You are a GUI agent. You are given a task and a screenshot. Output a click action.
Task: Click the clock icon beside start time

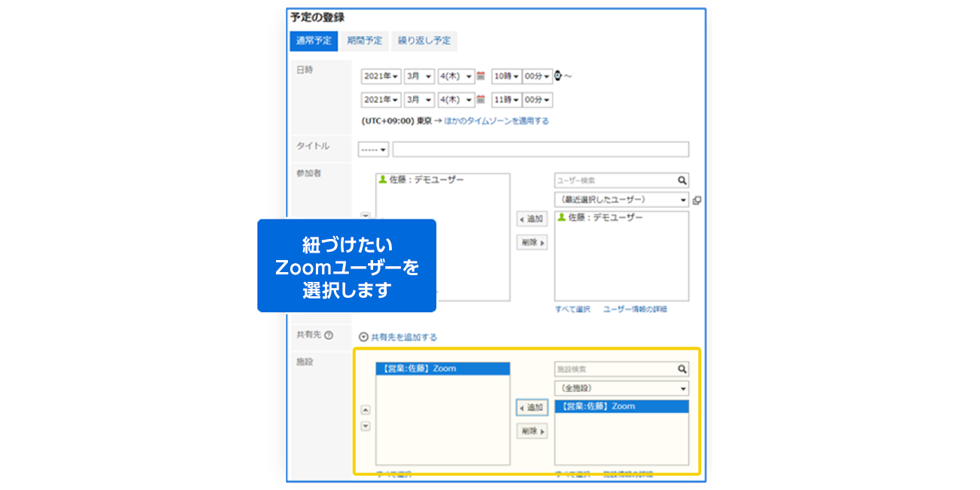(559, 76)
